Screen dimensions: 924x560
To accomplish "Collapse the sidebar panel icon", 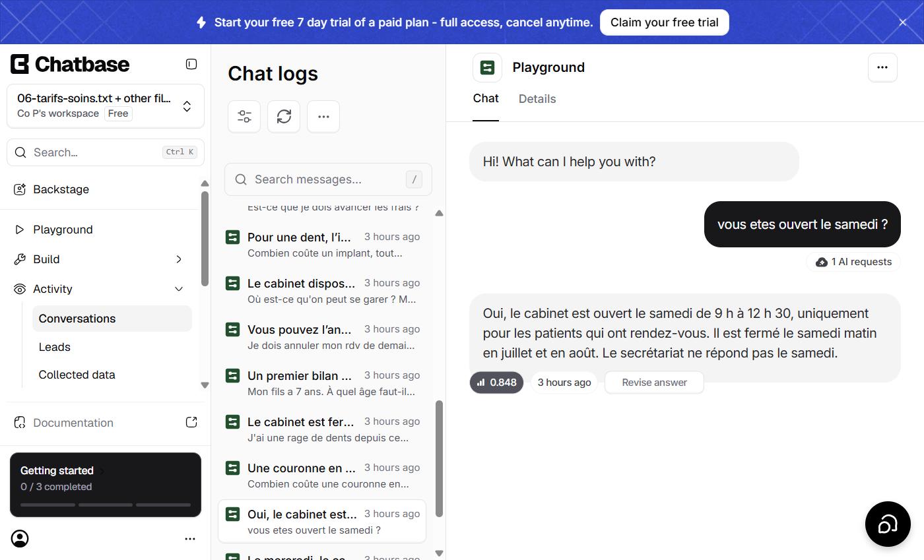I will [x=191, y=64].
